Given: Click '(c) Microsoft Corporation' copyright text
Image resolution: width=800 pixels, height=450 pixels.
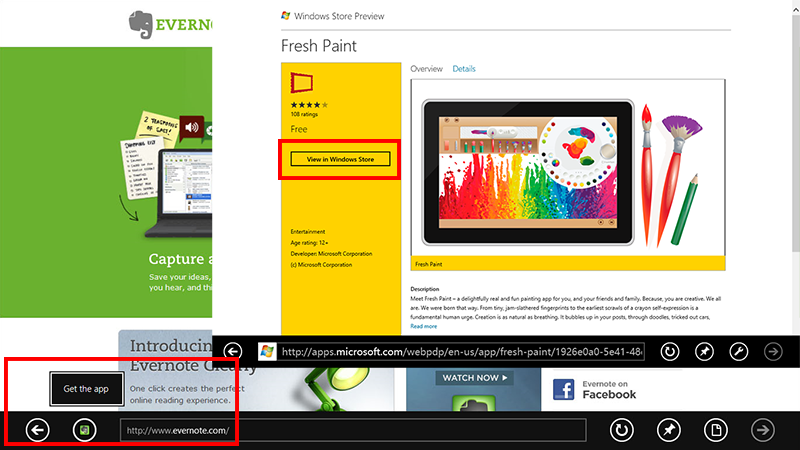Looking at the screenshot, I should coord(321,265).
